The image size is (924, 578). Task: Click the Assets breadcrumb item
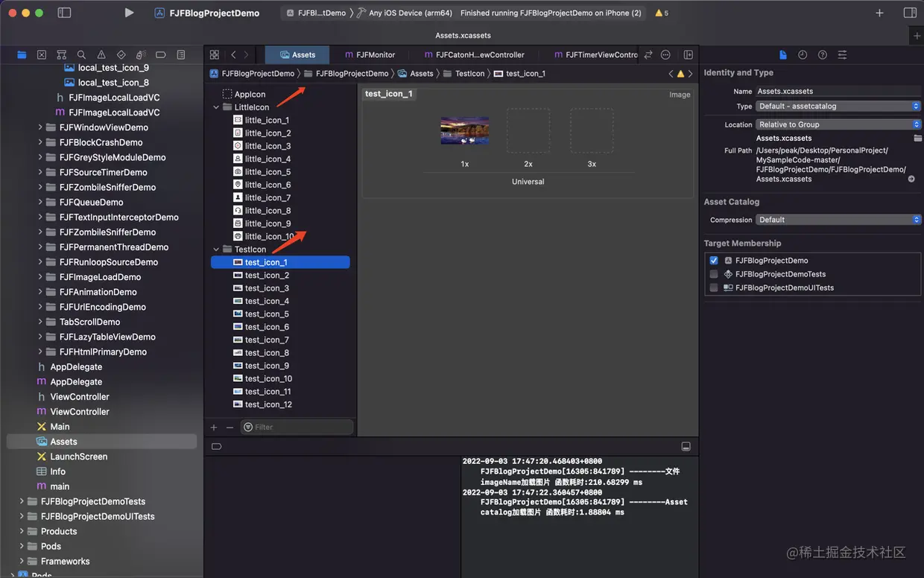point(416,74)
